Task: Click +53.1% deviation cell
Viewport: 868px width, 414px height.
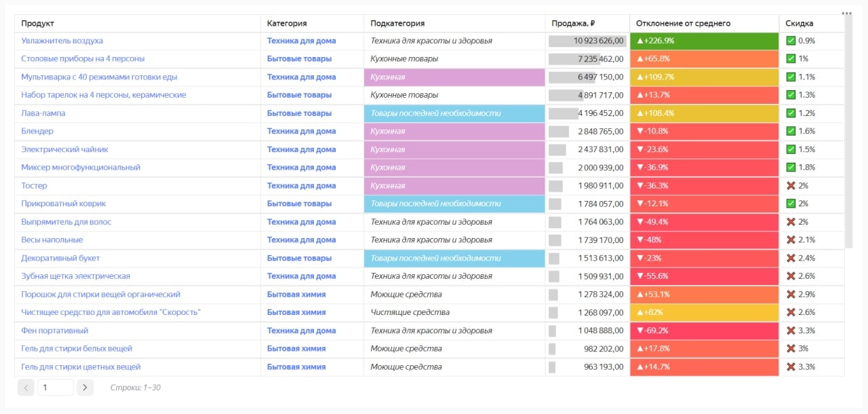Action: click(704, 295)
